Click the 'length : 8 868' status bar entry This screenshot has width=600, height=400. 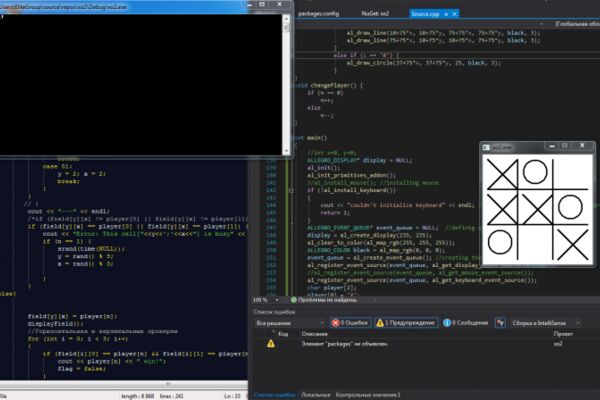(137, 396)
